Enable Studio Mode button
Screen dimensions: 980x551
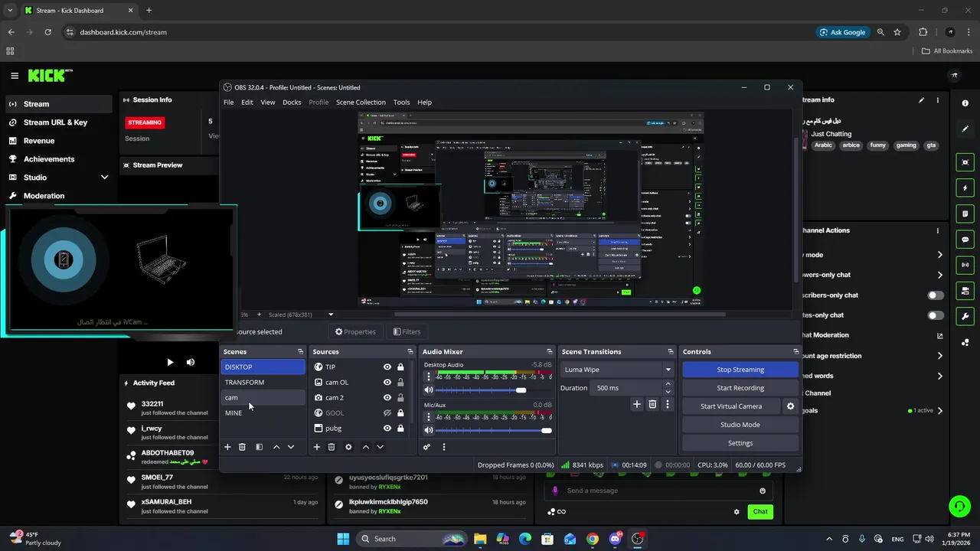coord(740,425)
